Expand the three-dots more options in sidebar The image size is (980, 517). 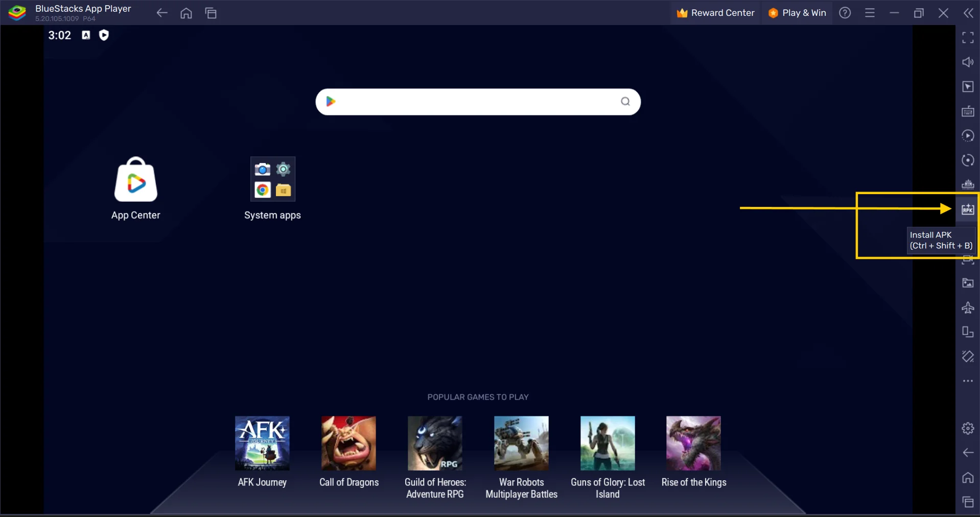click(968, 381)
